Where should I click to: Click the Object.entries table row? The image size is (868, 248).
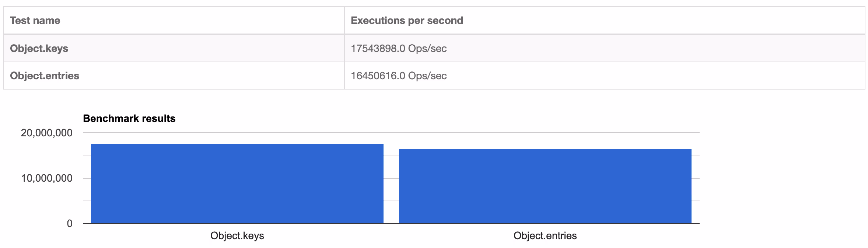coord(434,76)
